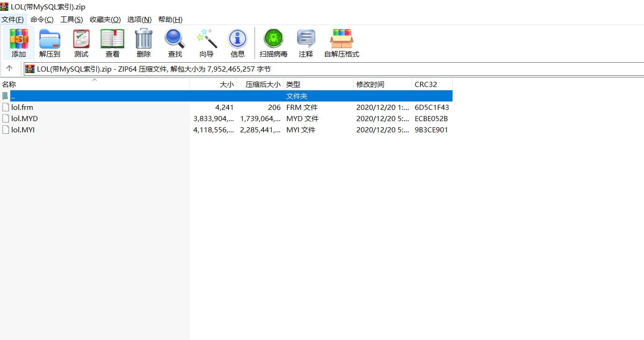Sort by 大小 column header
This screenshot has height=340, width=644.
[x=213, y=84]
